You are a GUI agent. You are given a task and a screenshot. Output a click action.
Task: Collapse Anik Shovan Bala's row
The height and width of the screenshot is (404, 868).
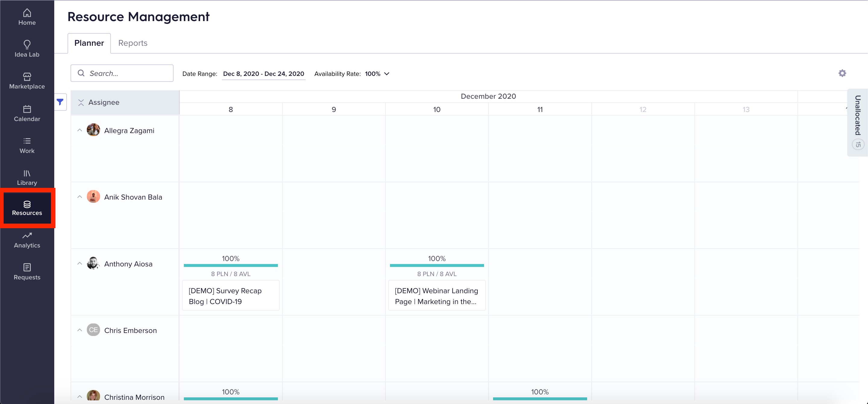tap(80, 197)
